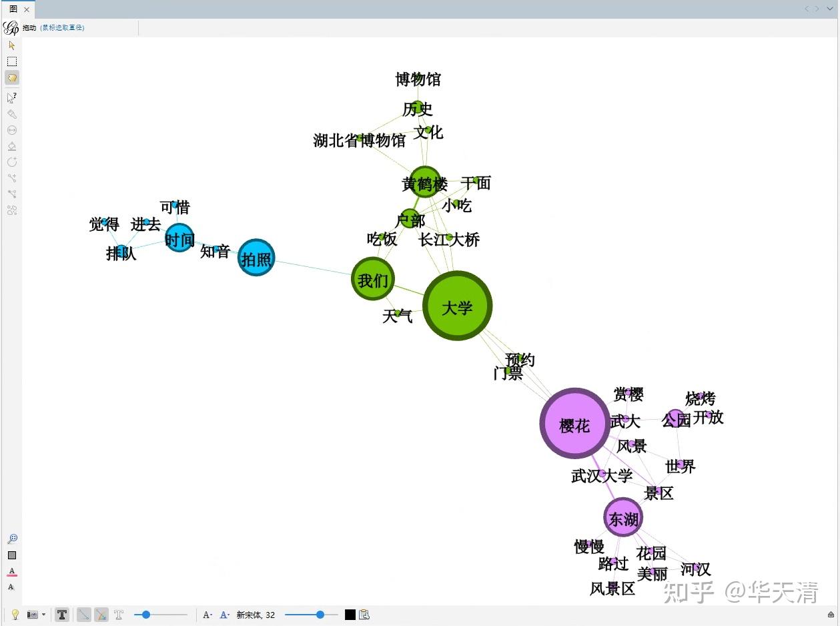Switch to the 图 tab
The image size is (840, 626).
tap(13, 9)
